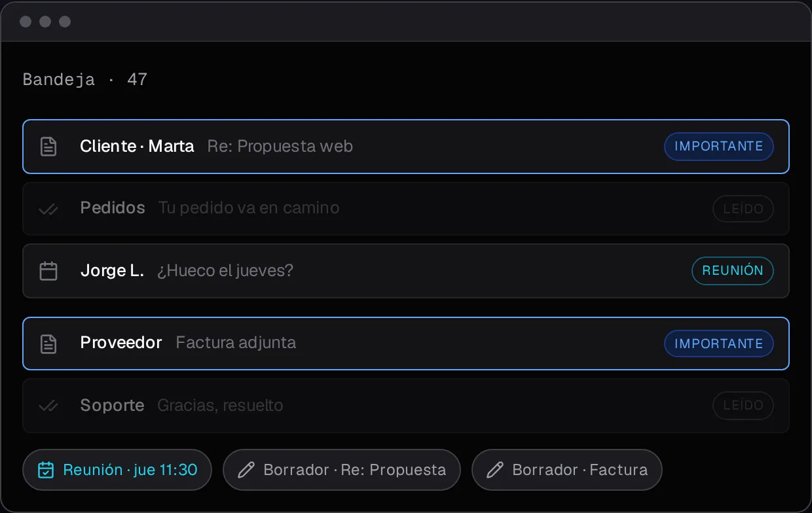Click the Bandeja · 47 inbox header
The height and width of the screenshot is (513, 812).
coord(85,80)
